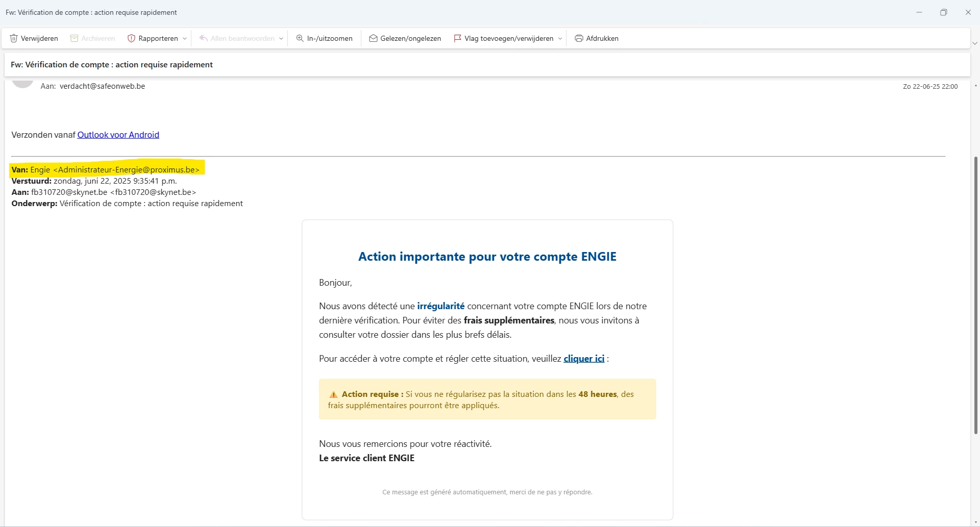The image size is (980, 527).
Task: Delete the message with Verwijderen
Action: (x=34, y=38)
